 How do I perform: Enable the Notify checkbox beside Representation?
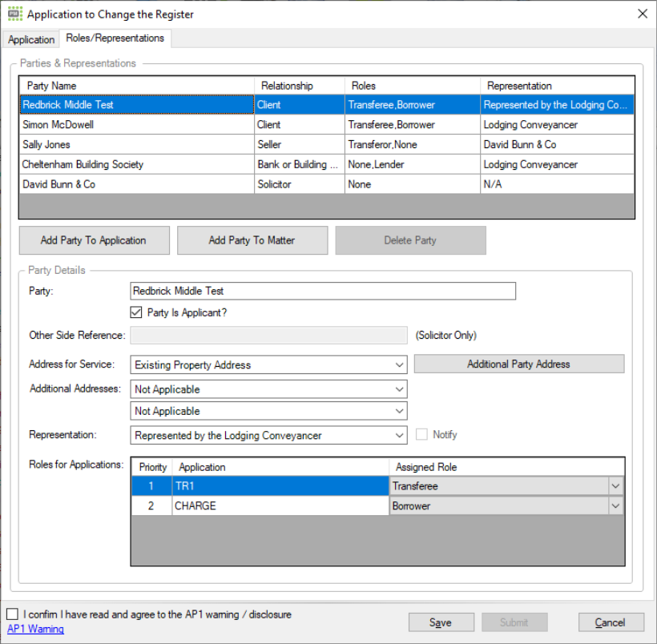click(x=421, y=434)
